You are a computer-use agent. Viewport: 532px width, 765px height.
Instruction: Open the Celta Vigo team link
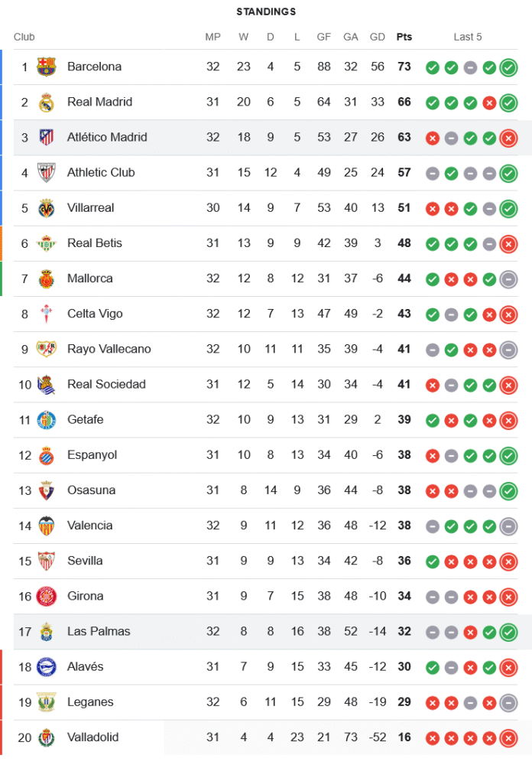tap(95, 314)
